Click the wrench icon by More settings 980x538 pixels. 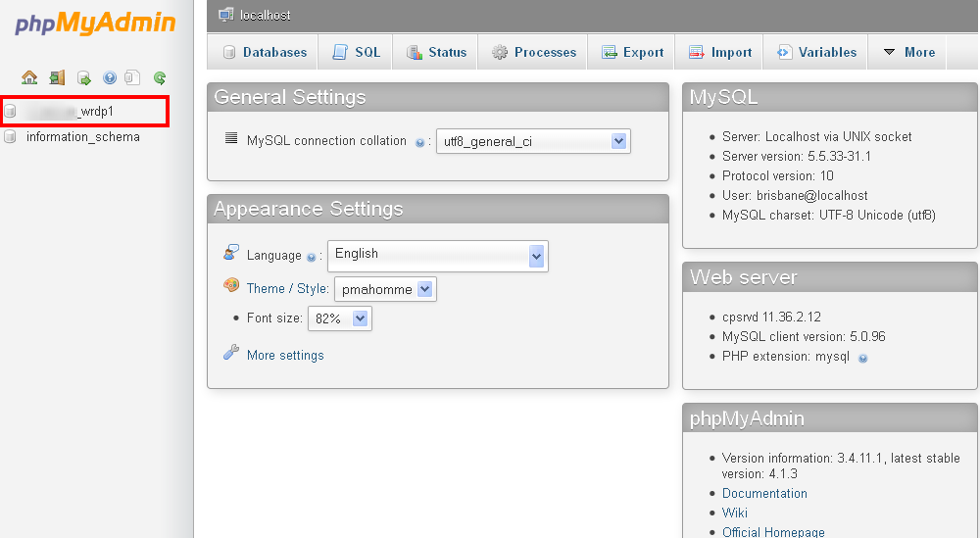pos(231,353)
